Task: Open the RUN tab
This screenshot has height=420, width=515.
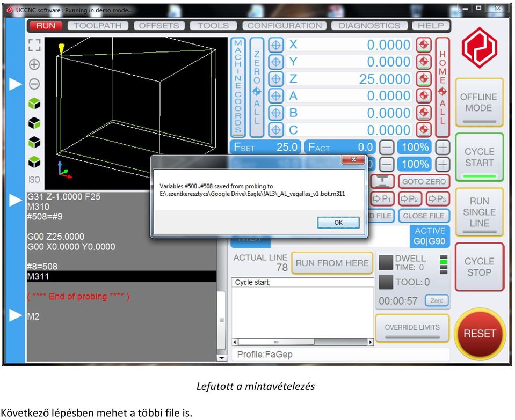Action: point(46,26)
